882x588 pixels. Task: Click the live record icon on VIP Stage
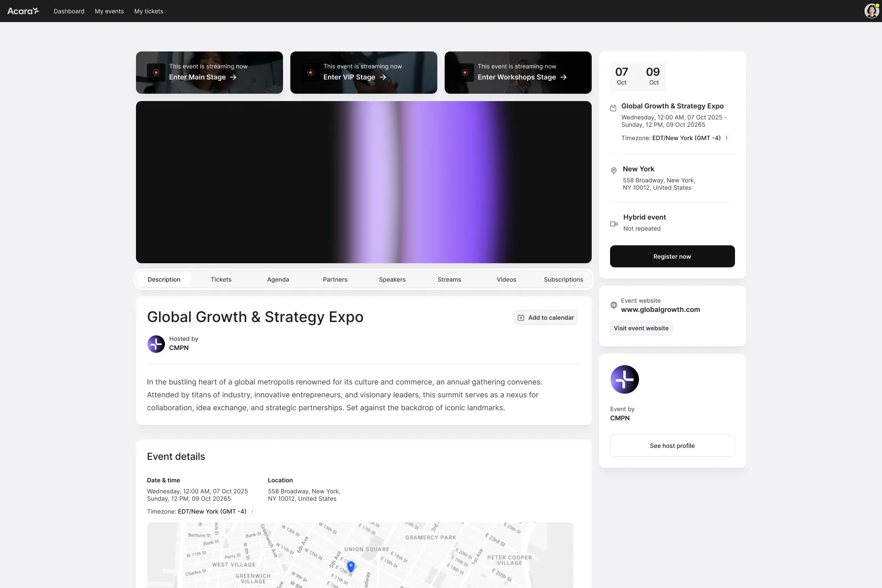pyautogui.click(x=311, y=73)
